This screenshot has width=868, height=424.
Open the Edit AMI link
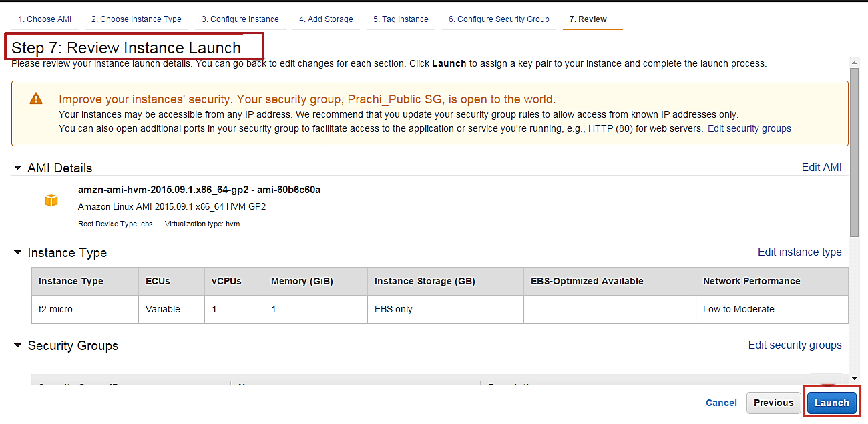click(x=821, y=168)
